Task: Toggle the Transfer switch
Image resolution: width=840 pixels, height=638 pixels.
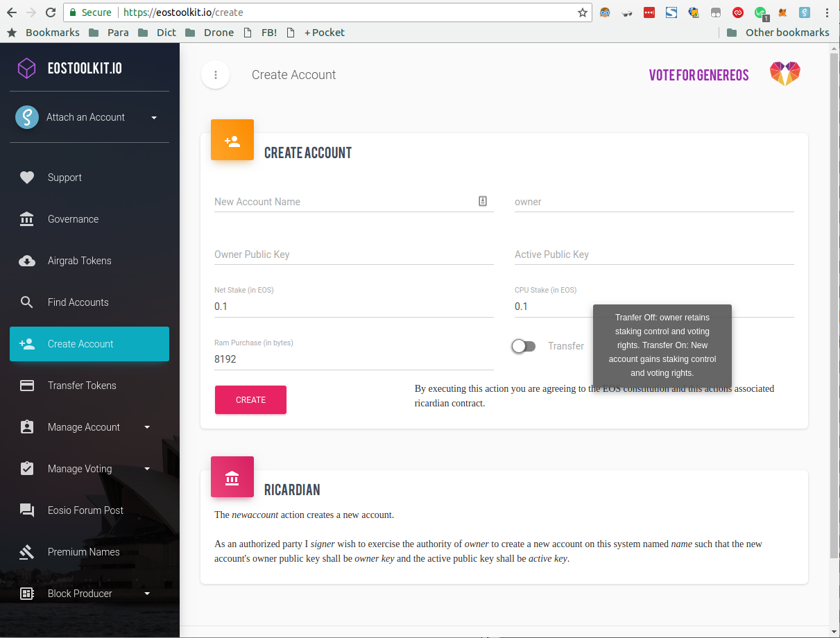Action: pyautogui.click(x=524, y=346)
